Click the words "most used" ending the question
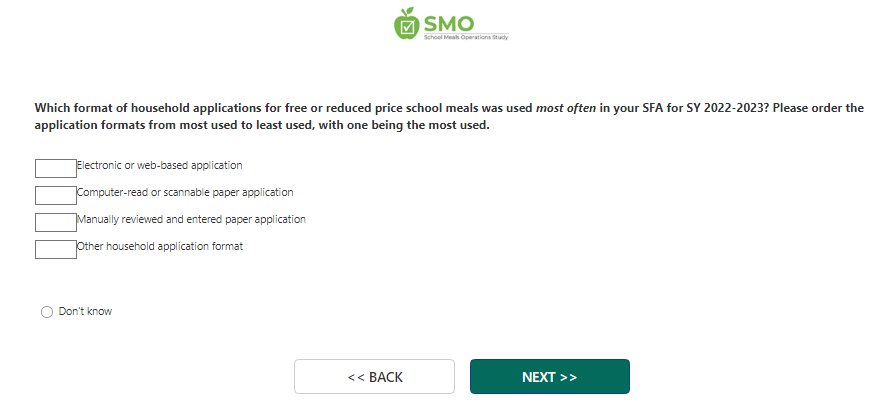Screen dimensions: 888x419 458,127
